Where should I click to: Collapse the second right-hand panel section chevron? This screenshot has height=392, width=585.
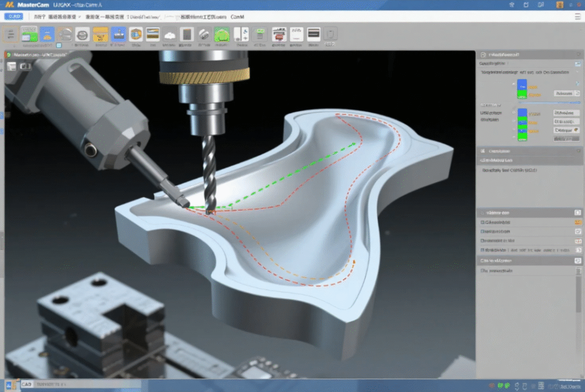[579, 151]
